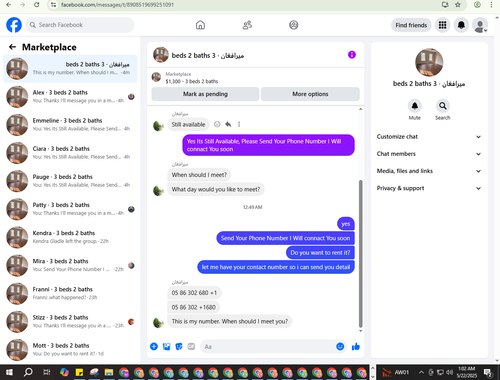
Task: Open Mira - 3 beds 2 baths conversation
Action: pyautogui.click(x=70, y=266)
